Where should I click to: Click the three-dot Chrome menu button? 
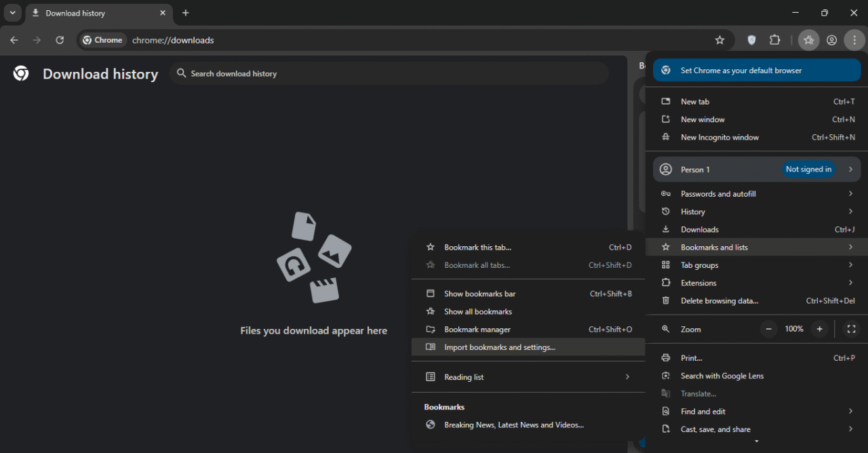pos(854,40)
